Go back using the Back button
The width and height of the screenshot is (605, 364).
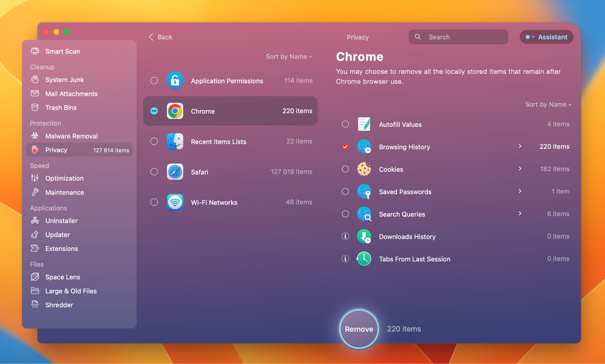click(x=160, y=37)
